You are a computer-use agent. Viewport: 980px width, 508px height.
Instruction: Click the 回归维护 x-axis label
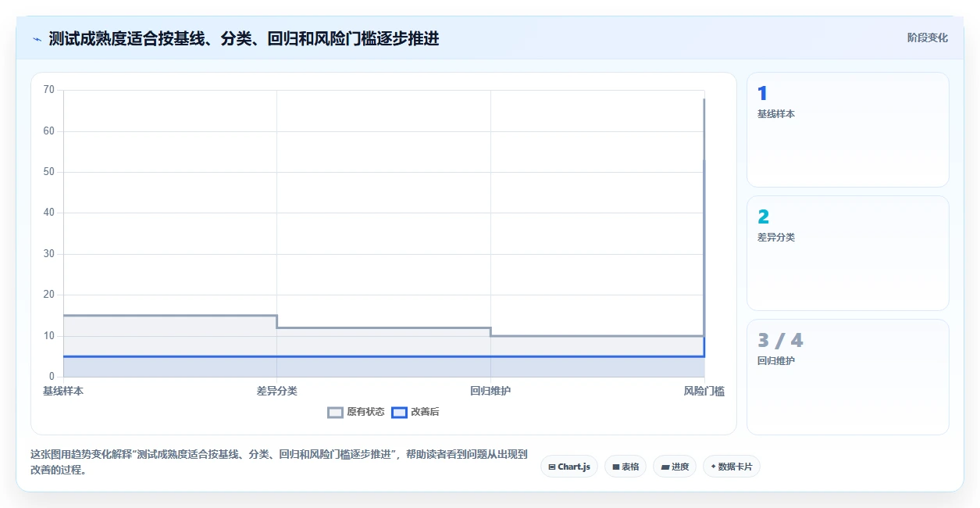click(490, 391)
